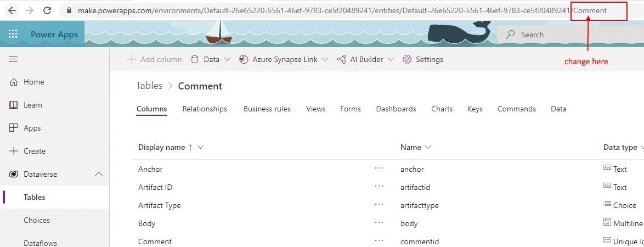644x247 pixels.
Task: Open the Power Apps app launcher waffle
Action: 13,35
